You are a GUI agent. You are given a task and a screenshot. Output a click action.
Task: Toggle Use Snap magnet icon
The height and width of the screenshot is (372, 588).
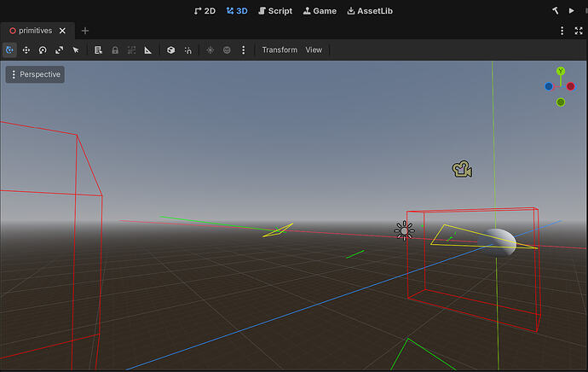coord(187,50)
